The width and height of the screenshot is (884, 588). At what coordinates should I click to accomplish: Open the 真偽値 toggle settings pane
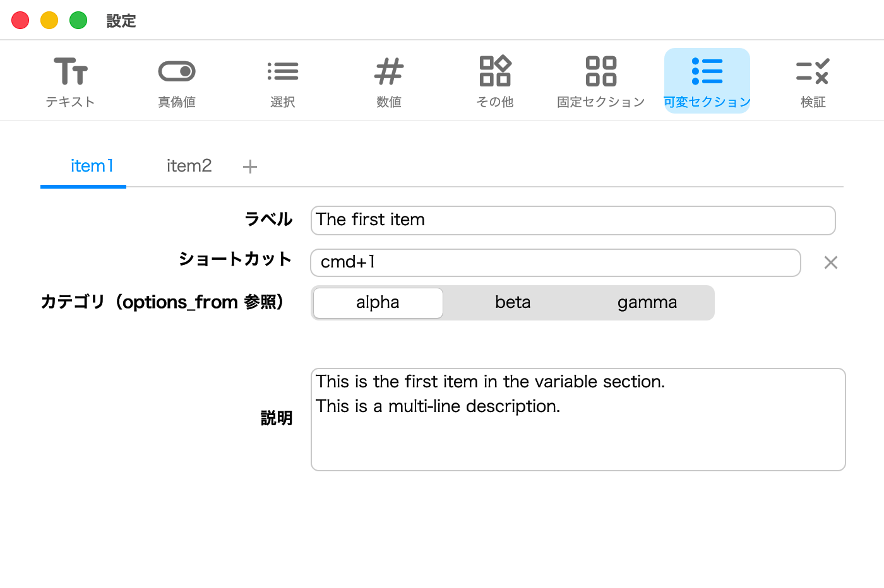(x=177, y=81)
